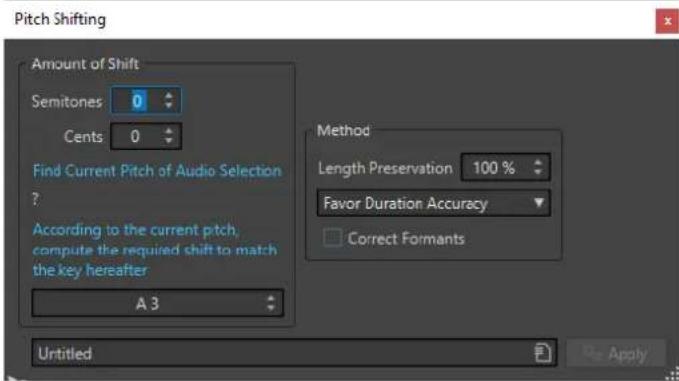Decrease Cents with the down arrow
This screenshot has width=679, height=381.
[168, 141]
